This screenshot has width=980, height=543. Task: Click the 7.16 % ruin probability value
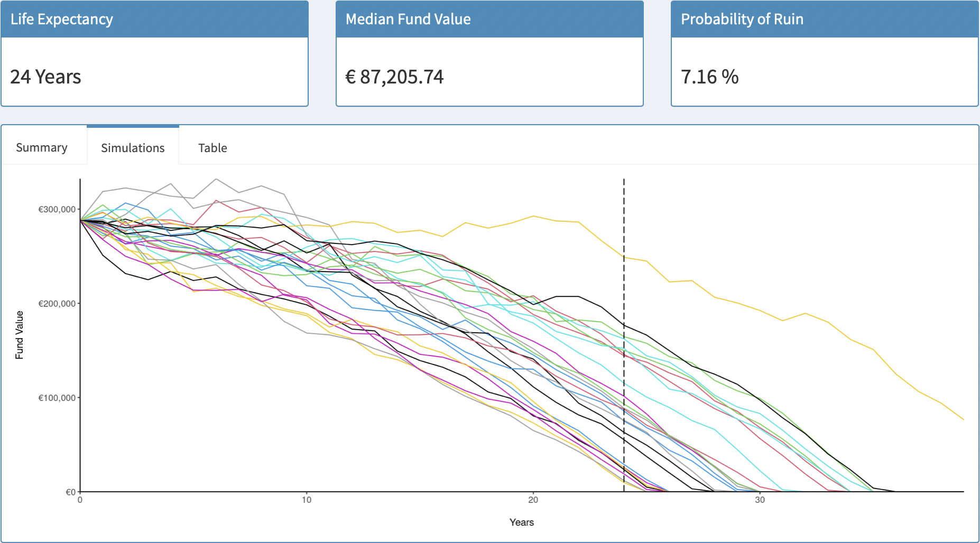click(x=709, y=77)
